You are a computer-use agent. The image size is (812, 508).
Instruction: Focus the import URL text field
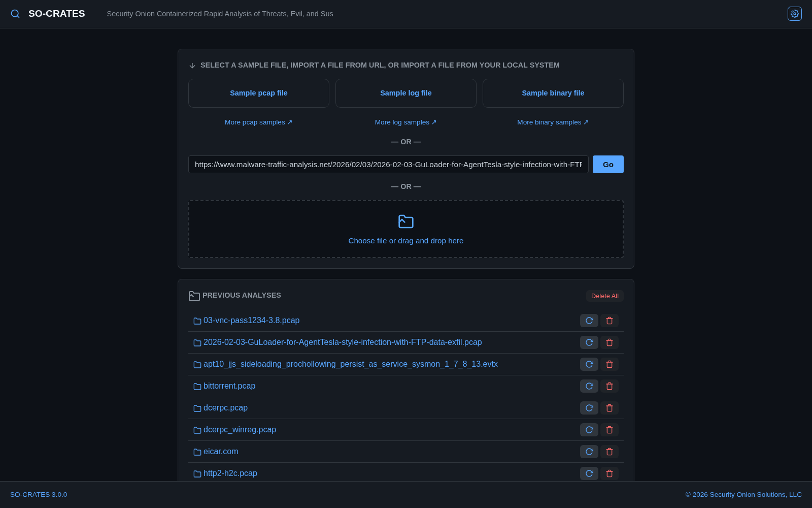tap(388, 165)
